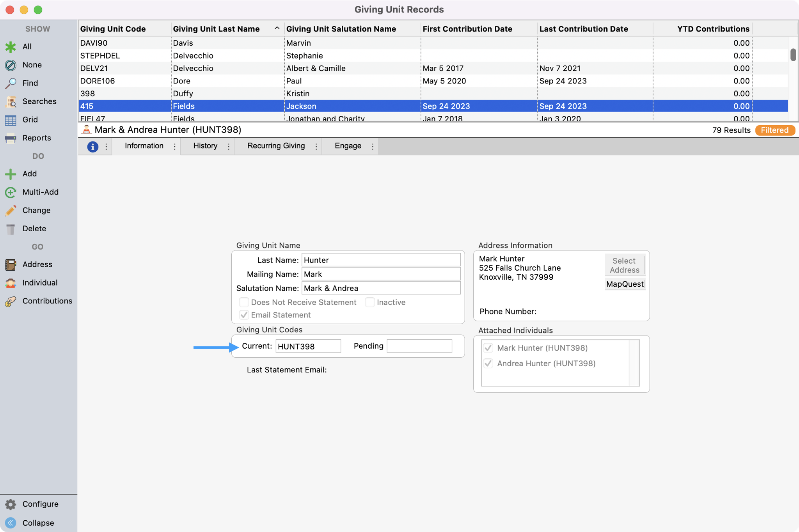Screen dimensions: 799x532
Task: Open the Reports printer icon
Action: [x=11, y=138]
